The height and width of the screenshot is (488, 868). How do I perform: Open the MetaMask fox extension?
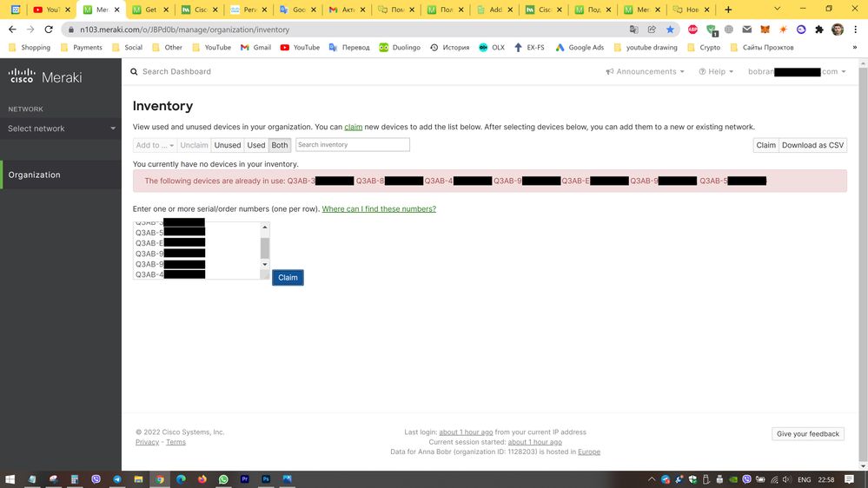point(765,30)
